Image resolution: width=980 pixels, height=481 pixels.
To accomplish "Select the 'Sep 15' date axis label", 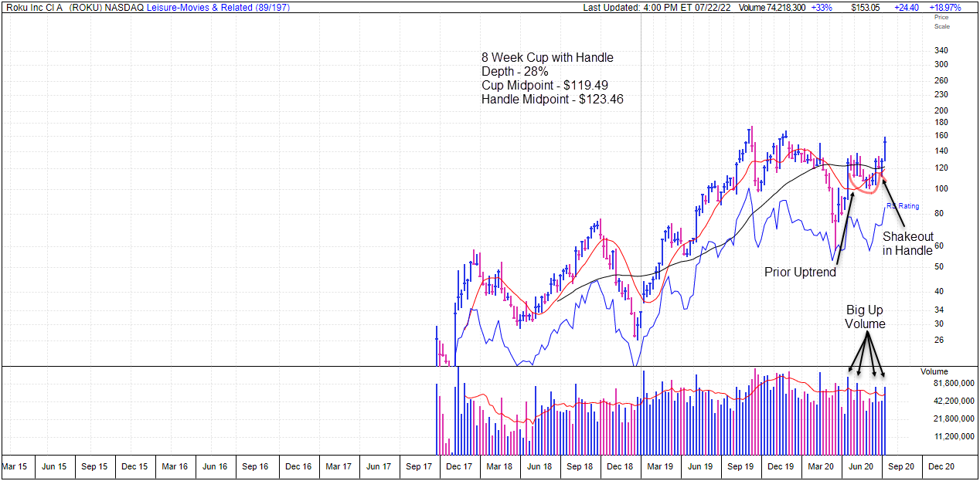I will tap(94, 466).
